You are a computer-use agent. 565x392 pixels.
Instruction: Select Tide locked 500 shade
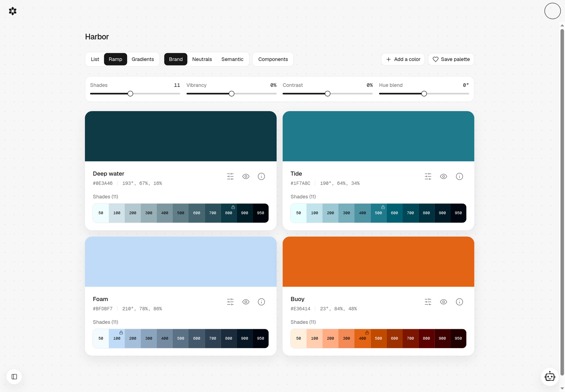(x=379, y=213)
